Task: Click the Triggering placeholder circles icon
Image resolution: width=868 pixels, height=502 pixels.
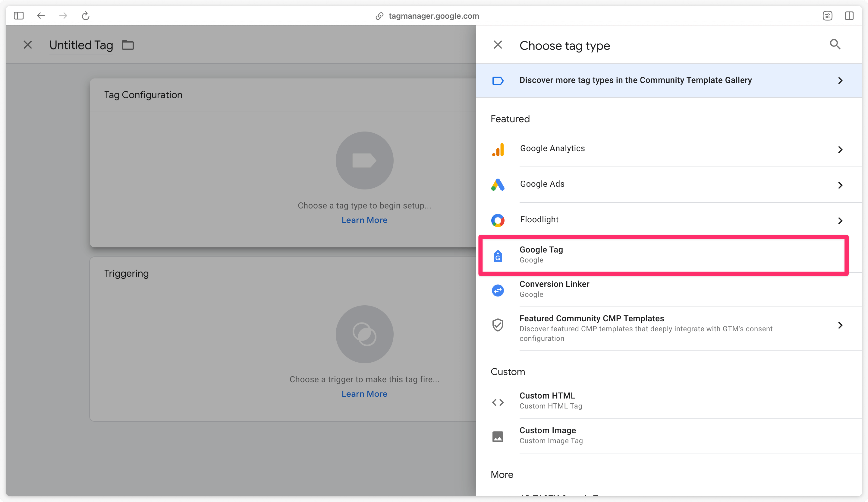Action: tap(364, 334)
